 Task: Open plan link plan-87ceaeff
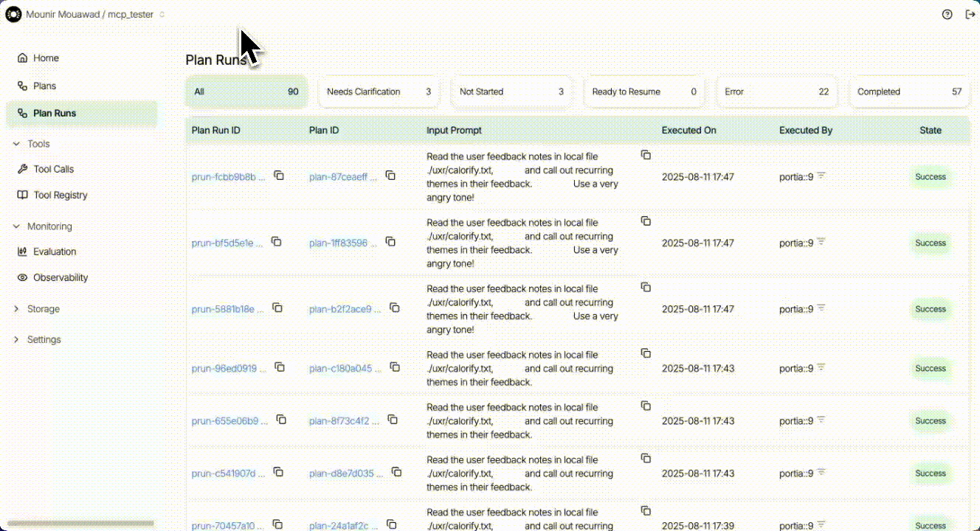pyautogui.click(x=344, y=177)
